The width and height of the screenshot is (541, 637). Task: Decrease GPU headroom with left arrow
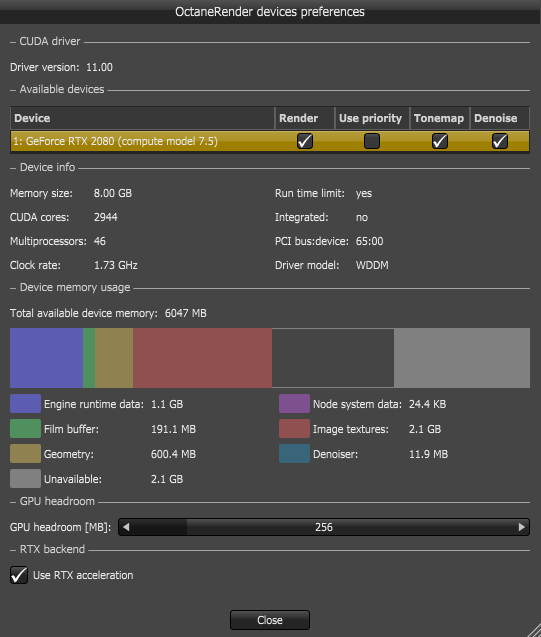tap(126, 527)
